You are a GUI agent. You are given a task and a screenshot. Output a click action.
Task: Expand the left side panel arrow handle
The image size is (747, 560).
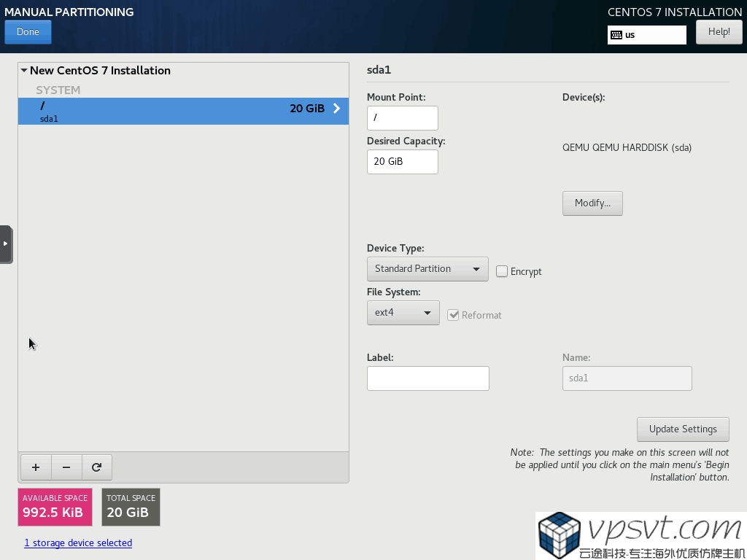(6, 244)
